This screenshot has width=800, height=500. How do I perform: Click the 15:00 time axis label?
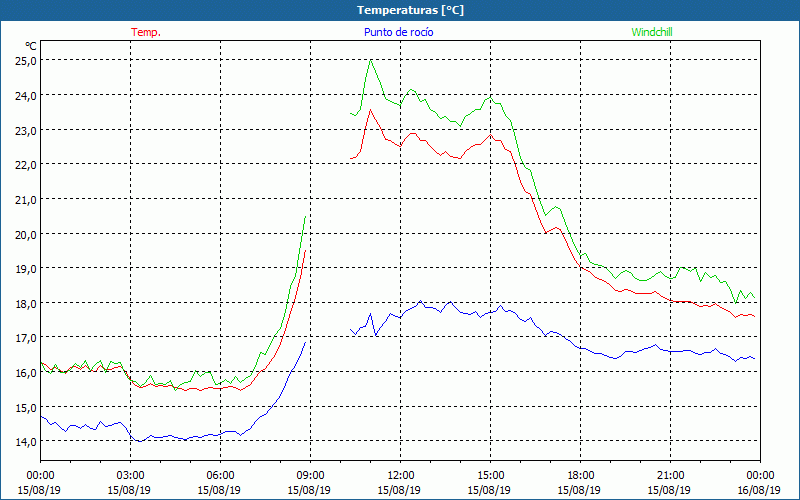click(x=490, y=476)
